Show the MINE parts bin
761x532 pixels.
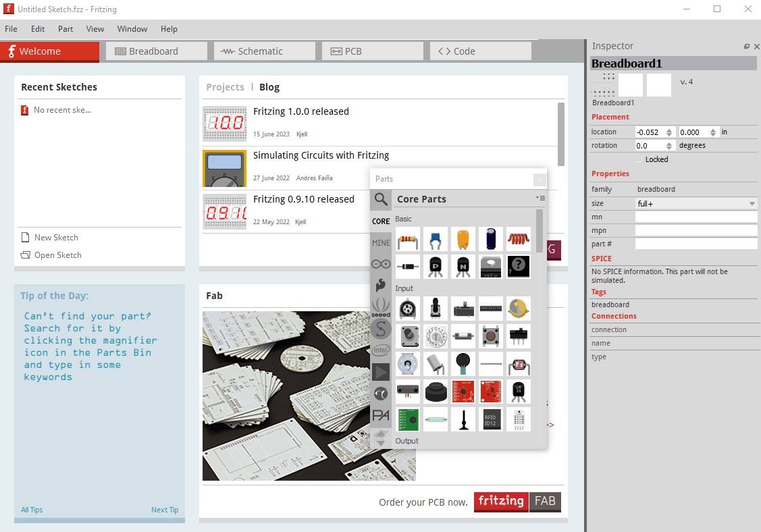pos(381,242)
